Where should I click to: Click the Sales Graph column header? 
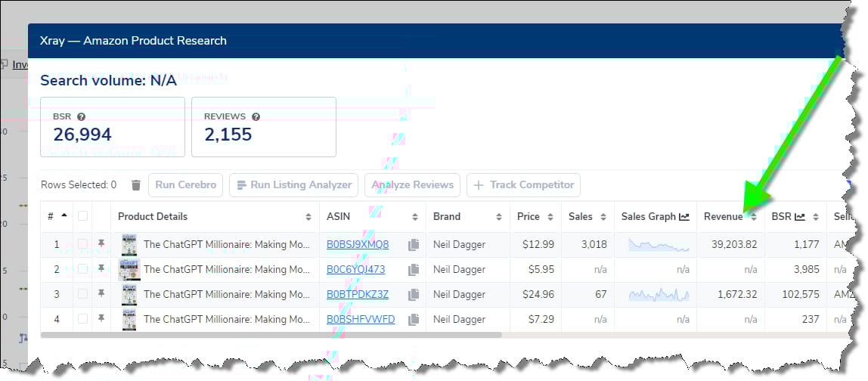click(x=656, y=217)
